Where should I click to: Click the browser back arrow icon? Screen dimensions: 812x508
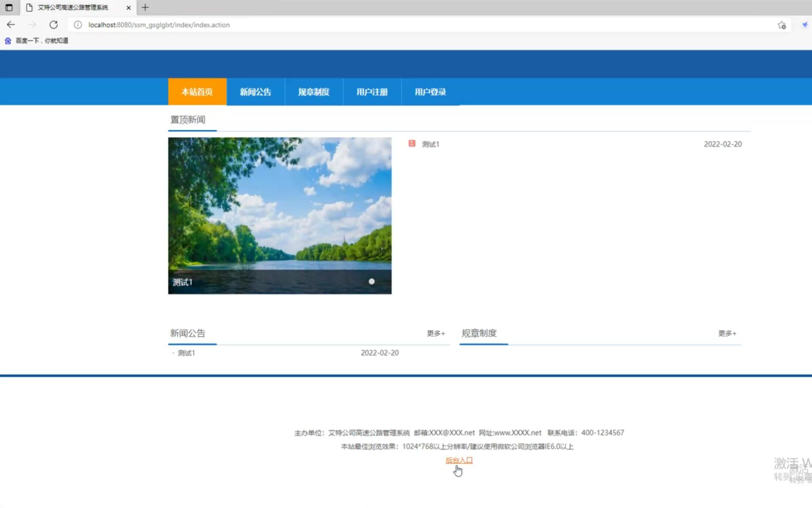pyautogui.click(x=11, y=24)
